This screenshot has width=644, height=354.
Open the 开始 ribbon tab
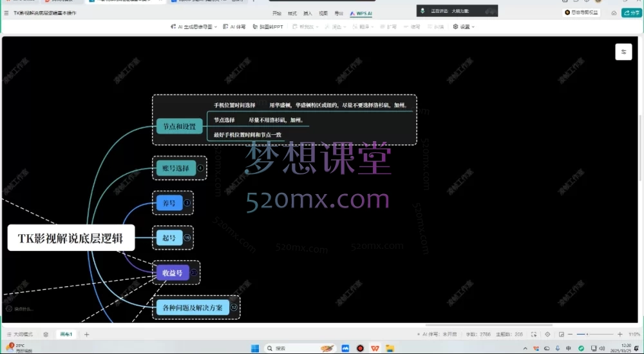277,14
